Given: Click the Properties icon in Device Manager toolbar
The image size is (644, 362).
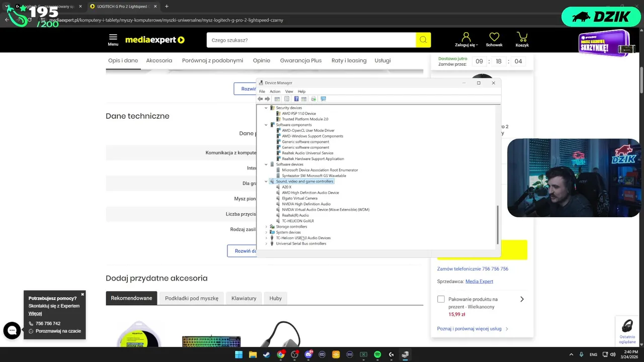Looking at the screenshot, I should tap(287, 99).
